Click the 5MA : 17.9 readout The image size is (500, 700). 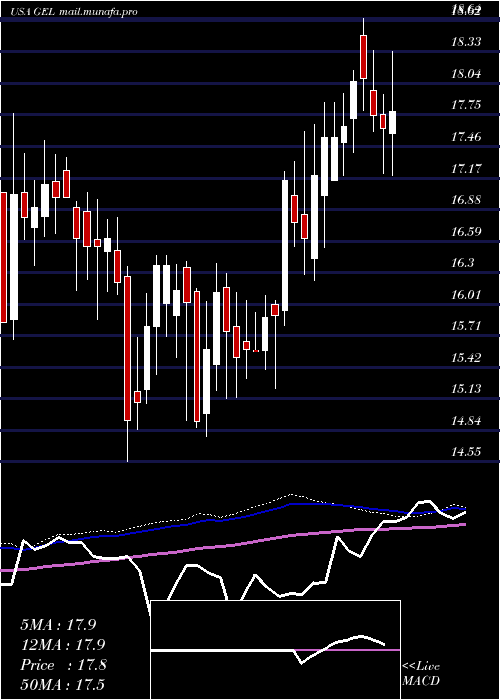(x=58, y=625)
